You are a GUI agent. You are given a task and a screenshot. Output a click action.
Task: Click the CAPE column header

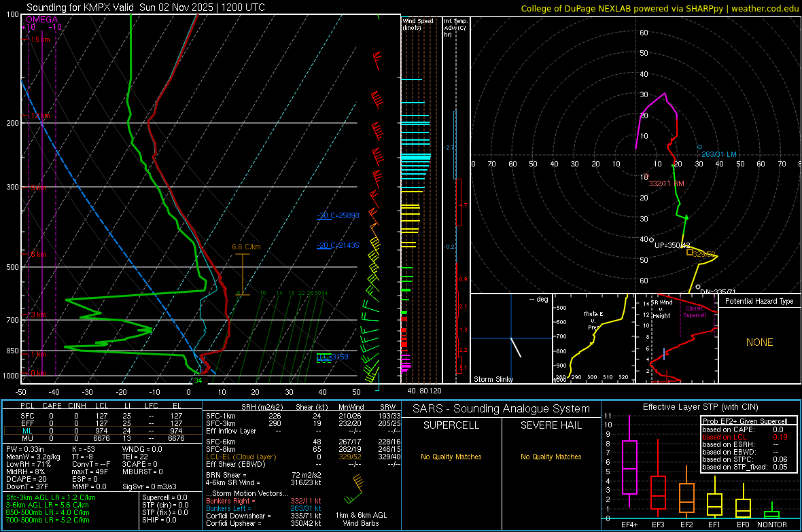pyautogui.click(x=52, y=406)
